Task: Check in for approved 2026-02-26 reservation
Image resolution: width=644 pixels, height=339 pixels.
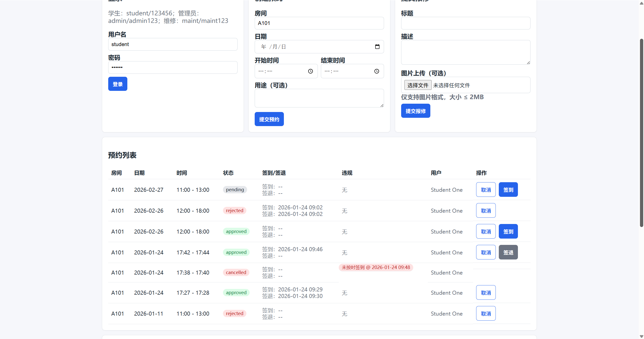Action: [508, 231]
